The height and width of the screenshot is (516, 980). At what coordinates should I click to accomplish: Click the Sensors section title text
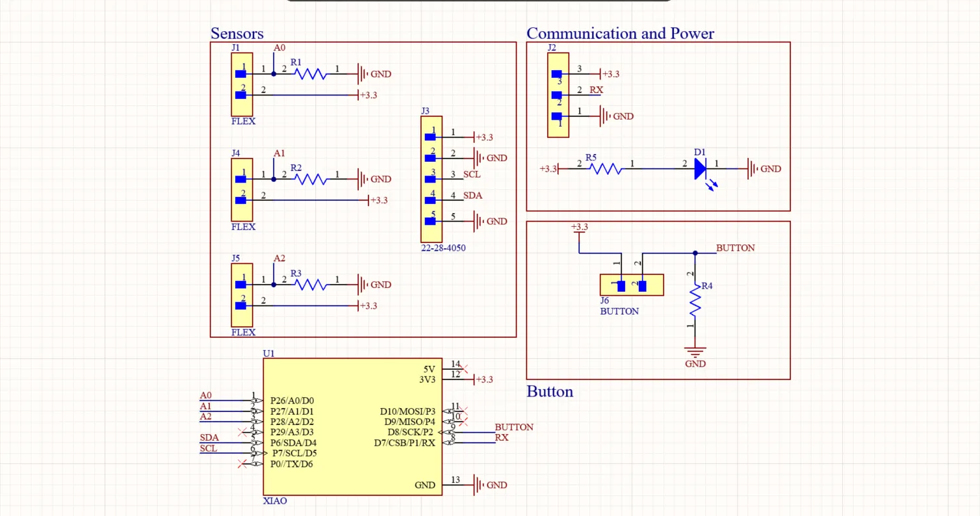(x=237, y=33)
